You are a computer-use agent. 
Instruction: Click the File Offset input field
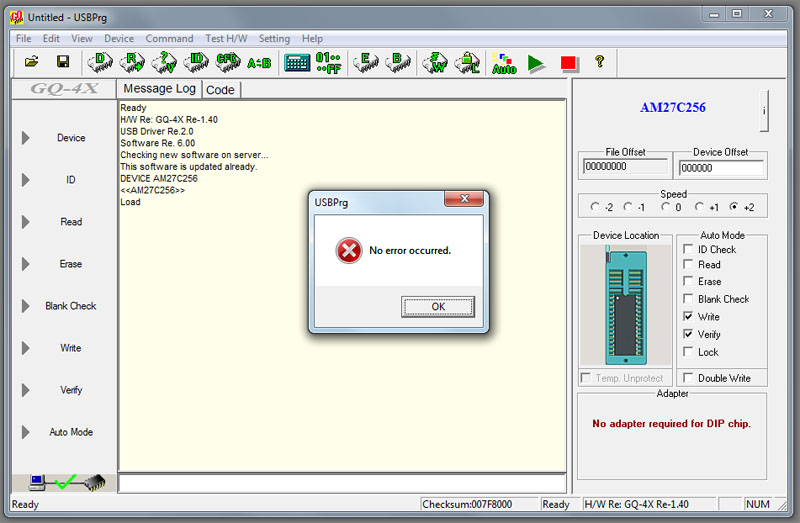click(625, 166)
